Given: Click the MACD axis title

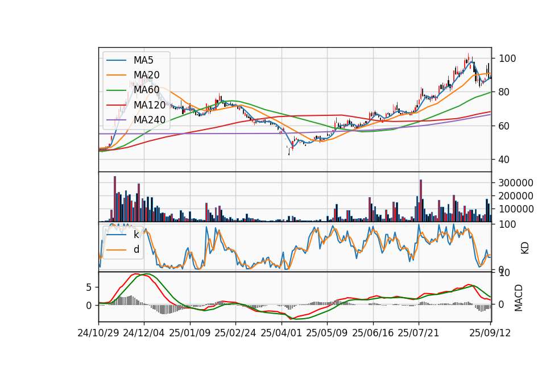Looking at the screenshot, I should point(519,298).
